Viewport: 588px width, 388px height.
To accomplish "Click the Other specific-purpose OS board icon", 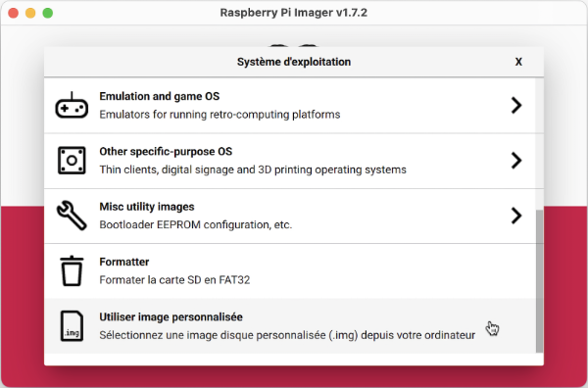I will (x=72, y=161).
